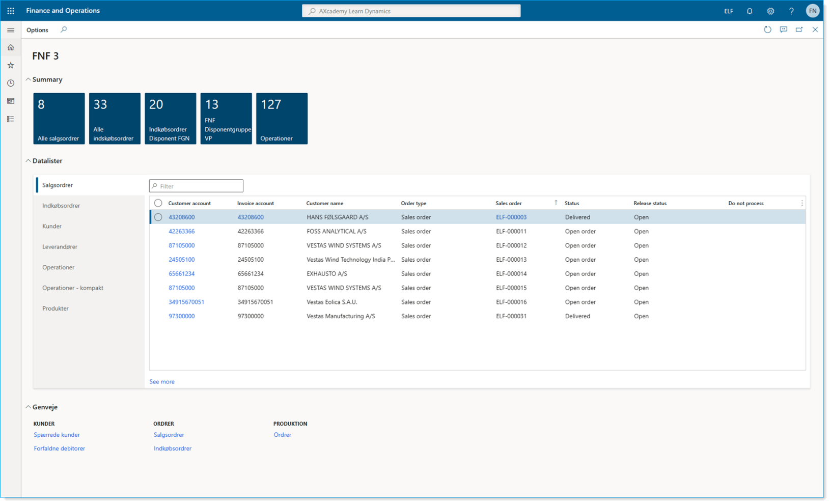Toggle row selector for HANS FØLSGAARD A/S
830x504 pixels.
click(x=158, y=217)
